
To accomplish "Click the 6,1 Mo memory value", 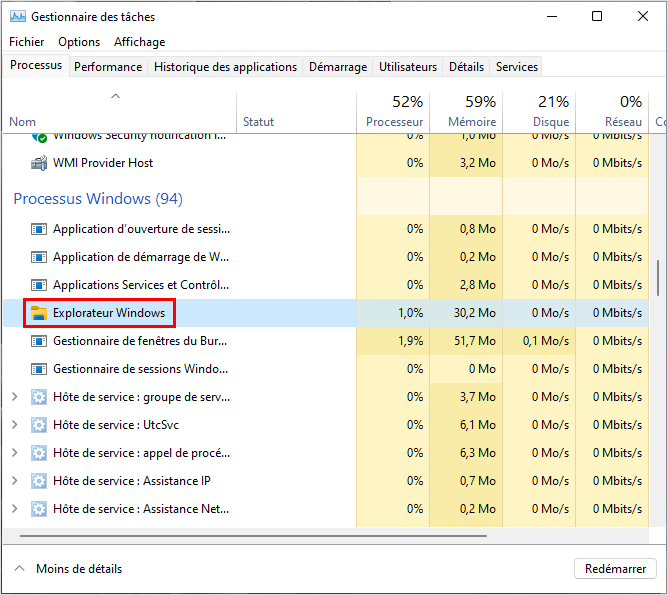I will click(x=478, y=425).
